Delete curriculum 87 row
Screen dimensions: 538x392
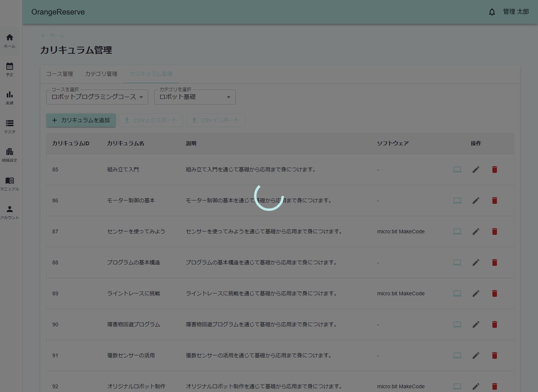click(x=494, y=231)
